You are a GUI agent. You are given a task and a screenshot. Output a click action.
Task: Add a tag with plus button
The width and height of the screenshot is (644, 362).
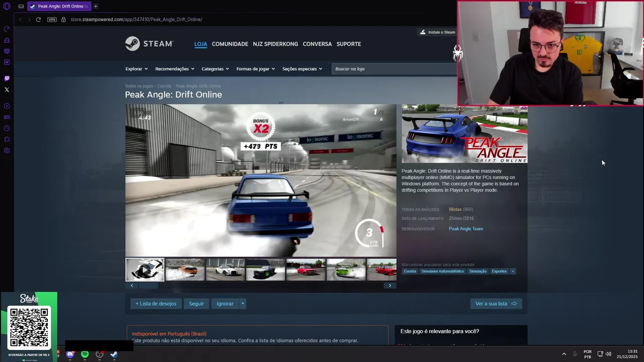click(x=513, y=271)
